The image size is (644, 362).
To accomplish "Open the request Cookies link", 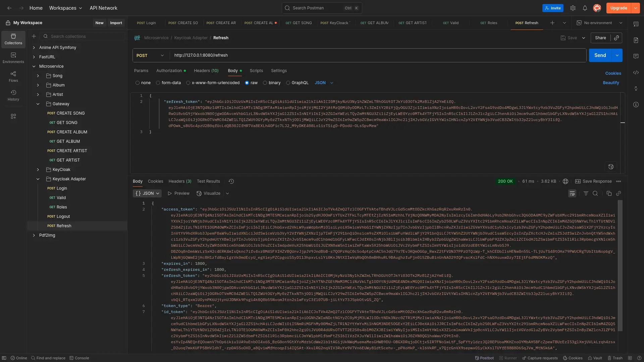I will pyautogui.click(x=613, y=73).
